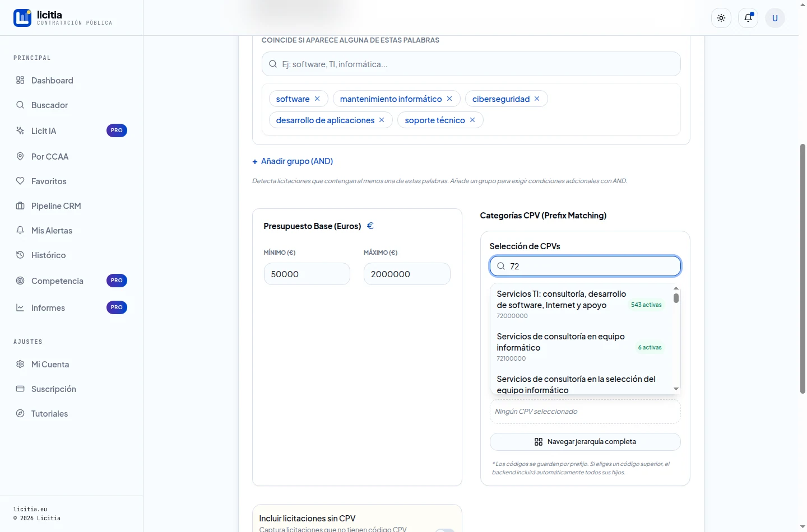Click PRO badge next to Licit IA
The height and width of the screenshot is (532, 807).
[117, 130]
